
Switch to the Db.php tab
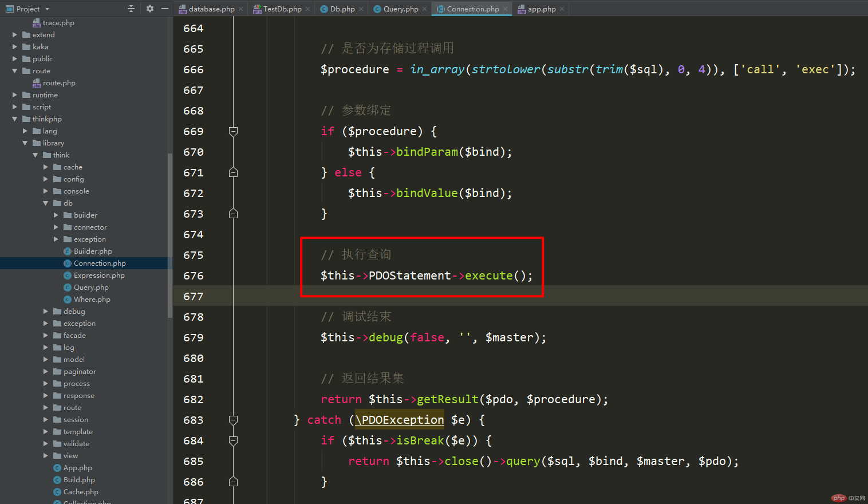point(342,9)
